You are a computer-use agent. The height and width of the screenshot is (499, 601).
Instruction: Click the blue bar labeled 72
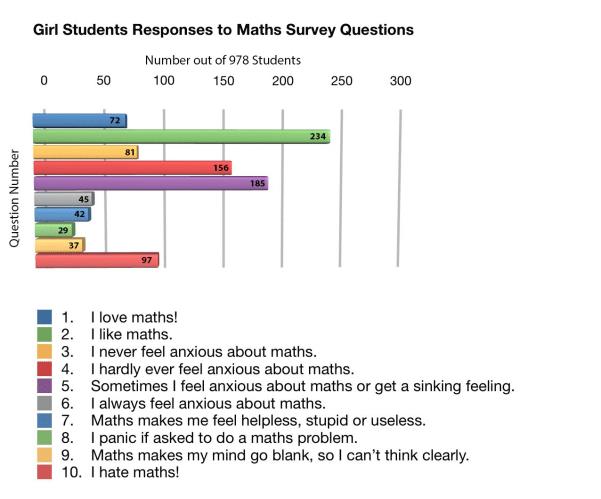80,121
